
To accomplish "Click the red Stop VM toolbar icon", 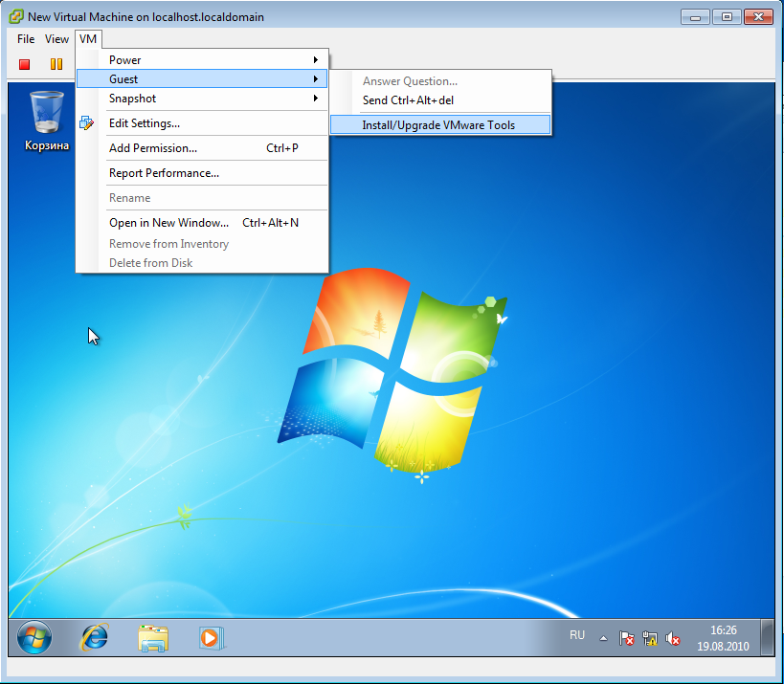I will point(25,64).
